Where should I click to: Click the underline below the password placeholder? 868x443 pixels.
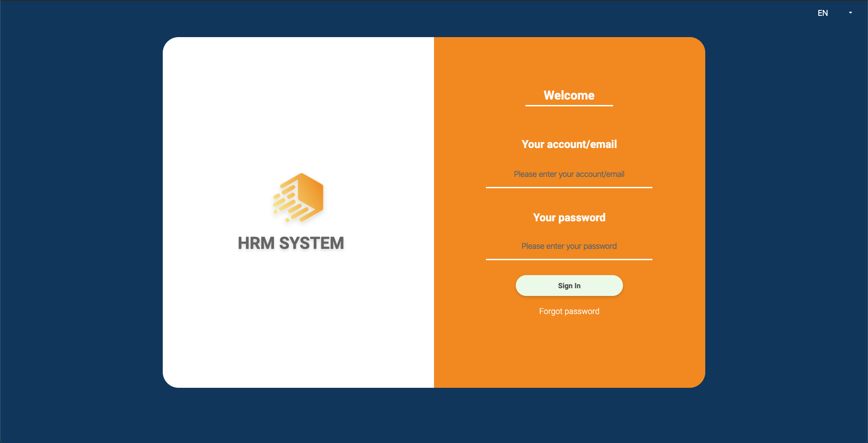pyautogui.click(x=569, y=259)
